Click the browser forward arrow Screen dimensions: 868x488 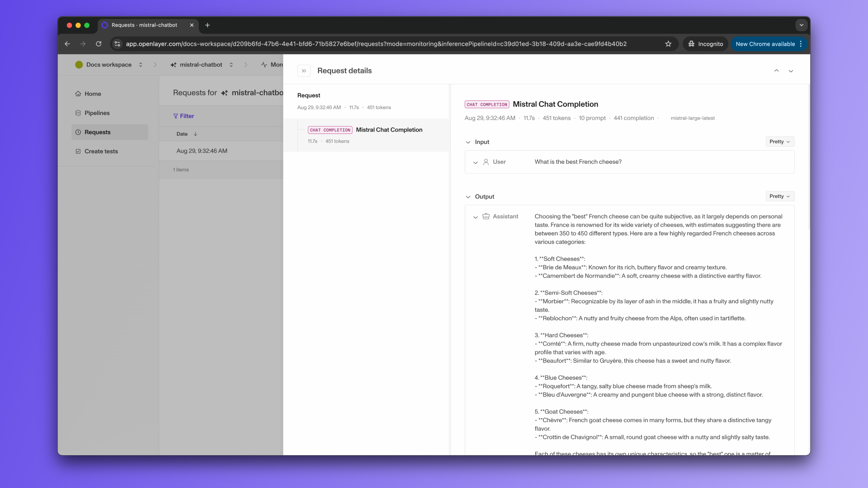83,44
